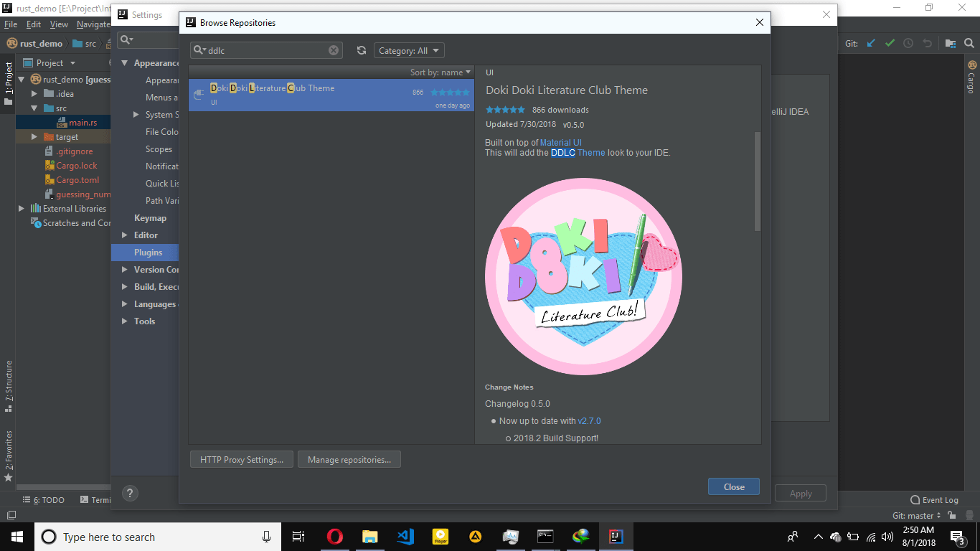Open the Category: All dropdown
Viewport: 980px width, 551px height.
[409, 51]
